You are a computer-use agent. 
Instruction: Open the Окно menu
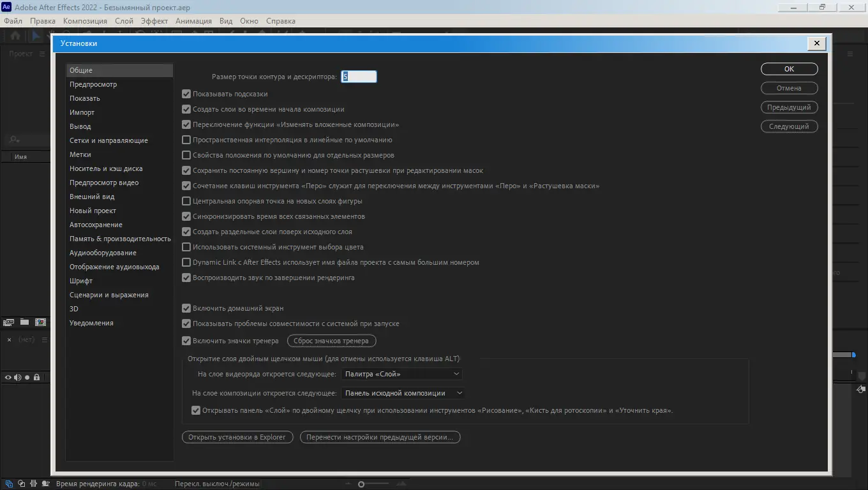click(x=249, y=21)
